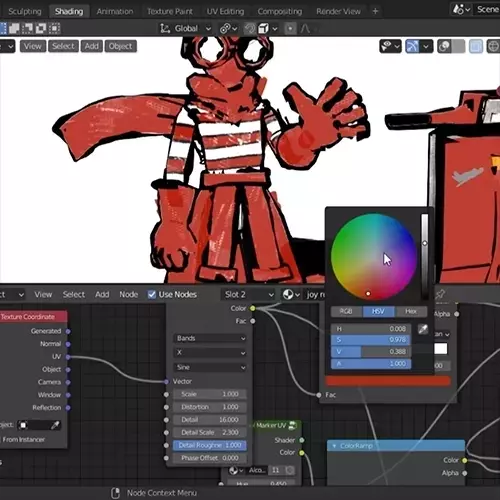Click the color wheel in picker
Viewport: 500px width, 500px height.
pyautogui.click(x=374, y=257)
